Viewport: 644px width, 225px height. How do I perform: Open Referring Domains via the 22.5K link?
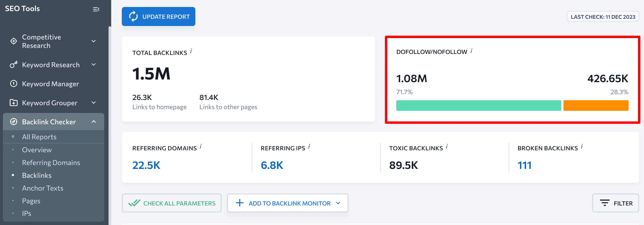(x=146, y=165)
